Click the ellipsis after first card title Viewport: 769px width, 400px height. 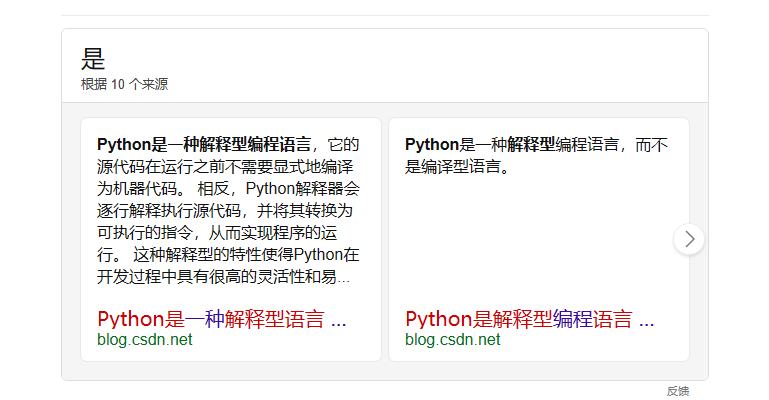click(x=338, y=320)
